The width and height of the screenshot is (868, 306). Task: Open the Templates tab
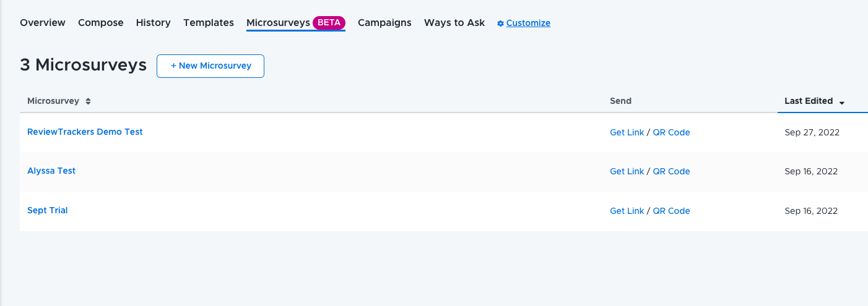209,23
